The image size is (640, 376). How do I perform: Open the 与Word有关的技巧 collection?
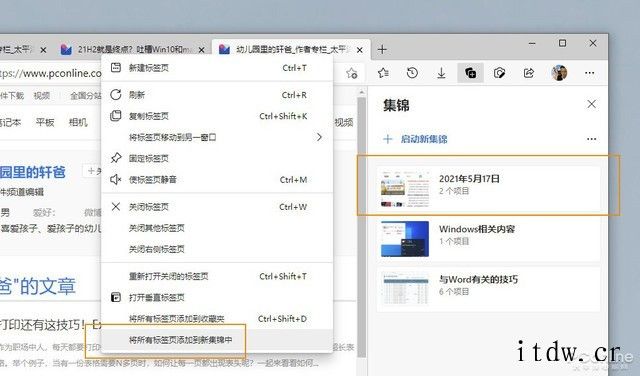489,289
